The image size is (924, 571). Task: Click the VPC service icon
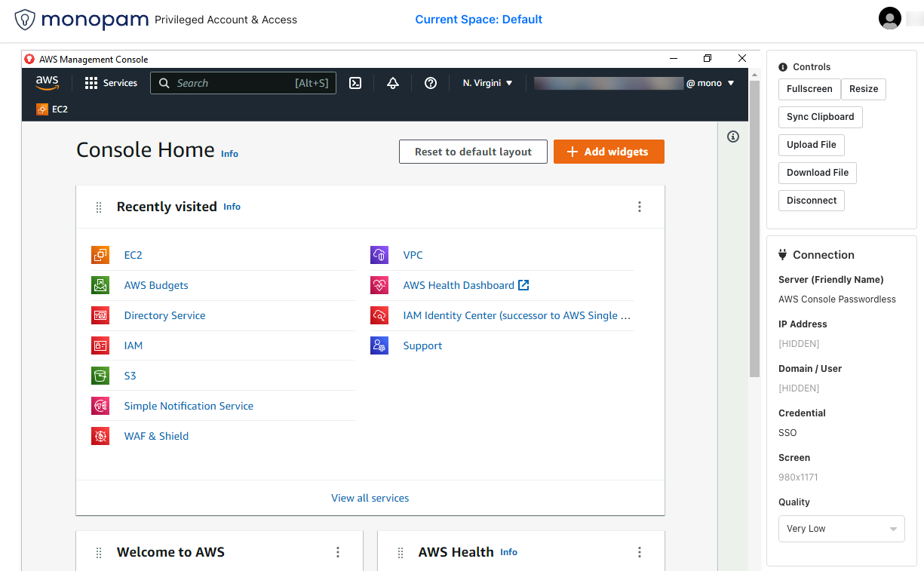379,255
